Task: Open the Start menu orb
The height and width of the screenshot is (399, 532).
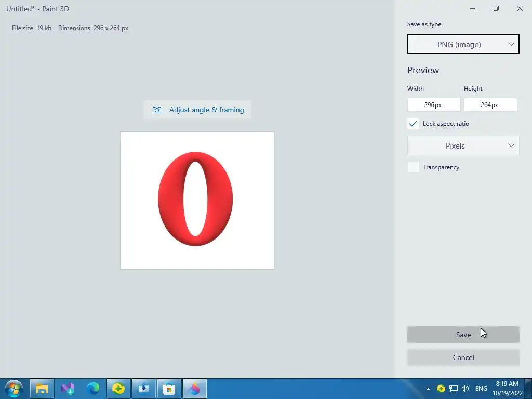Action: [x=14, y=389]
